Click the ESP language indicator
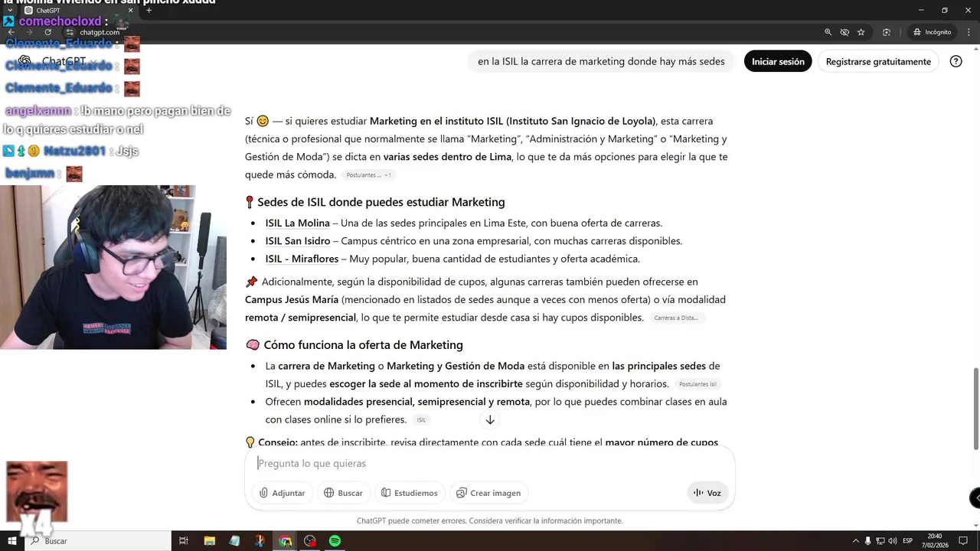Viewport: 980px width, 551px height. [908, 541]
